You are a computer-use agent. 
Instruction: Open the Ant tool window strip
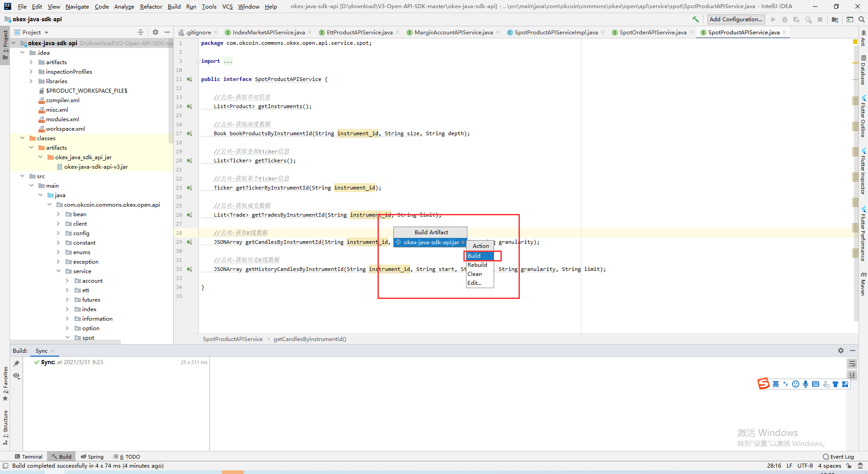tap(863, 38)
